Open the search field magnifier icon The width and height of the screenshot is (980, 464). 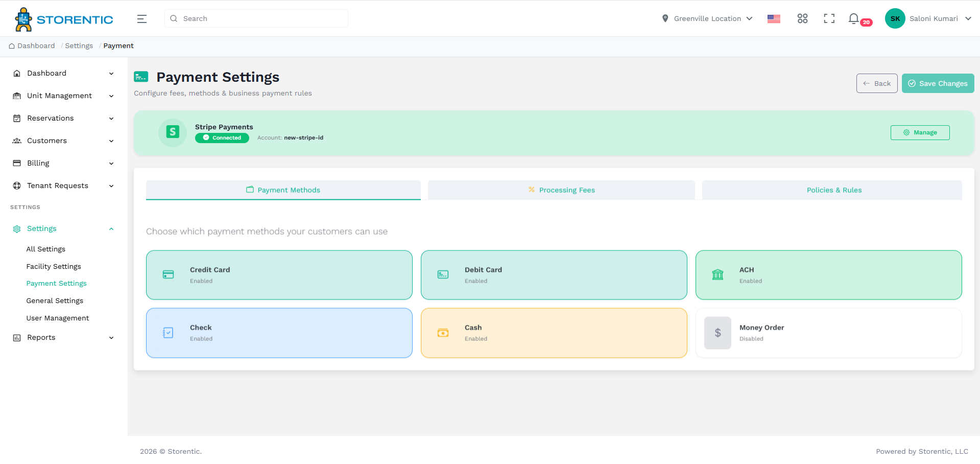pos(174,18)
